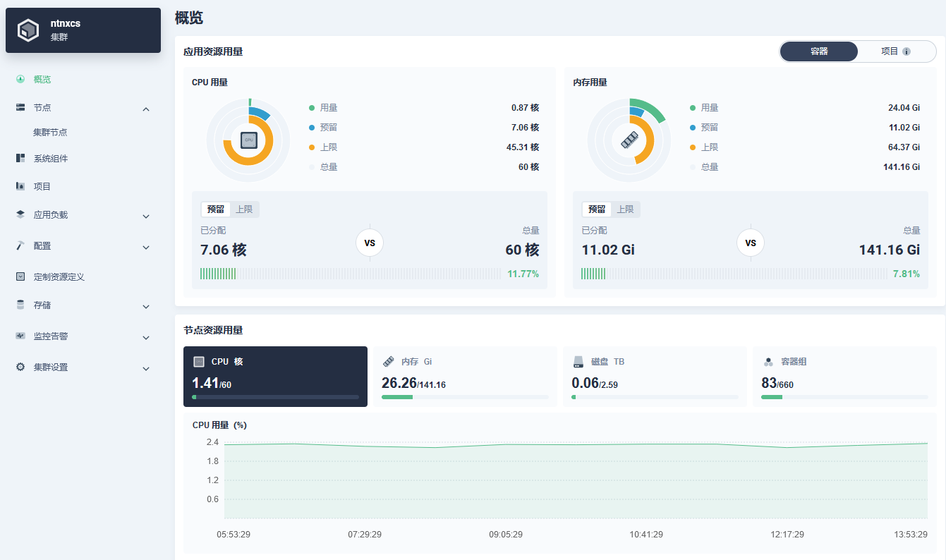The width and height of the screenshot is (946, 560).
Task: Select 上限 in CPU usage panel
Action: tap(244, 209)
